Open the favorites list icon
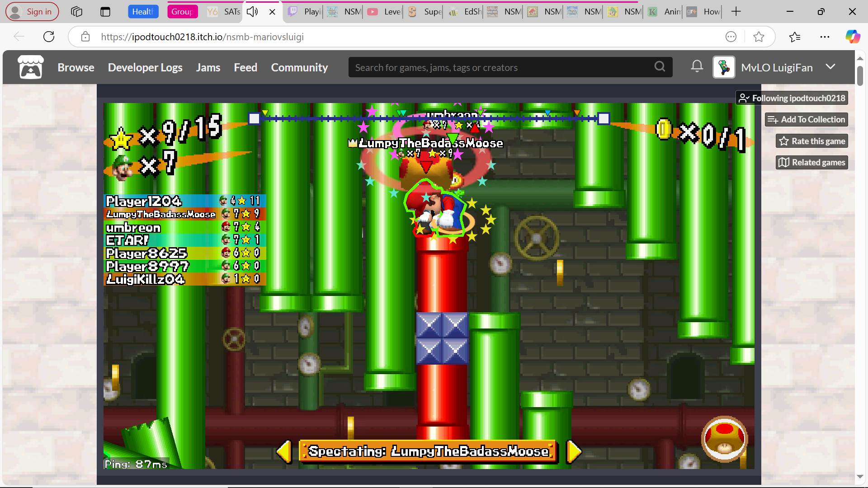Viewport: 868px width, 488px height. (795, 37)
